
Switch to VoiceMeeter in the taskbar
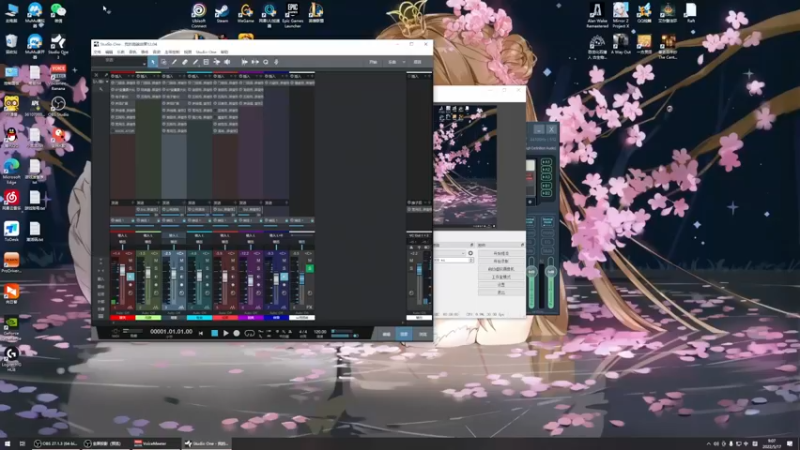click(x=155, y=443)
